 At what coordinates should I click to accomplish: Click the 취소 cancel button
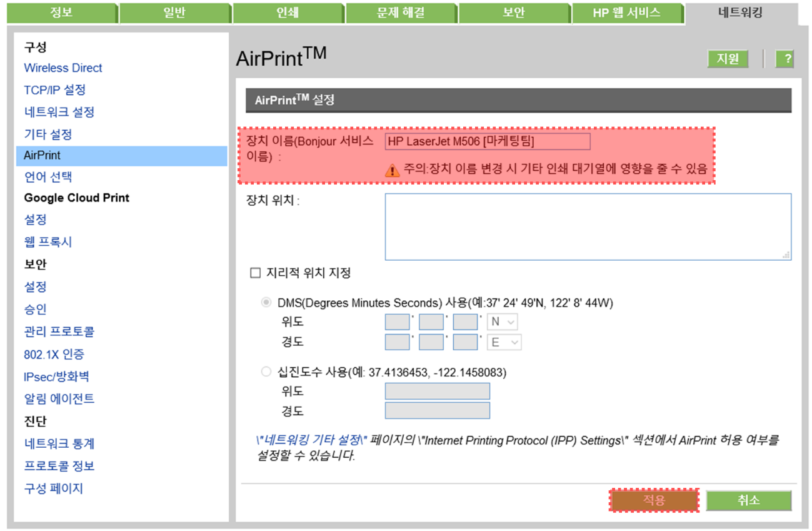749,500
